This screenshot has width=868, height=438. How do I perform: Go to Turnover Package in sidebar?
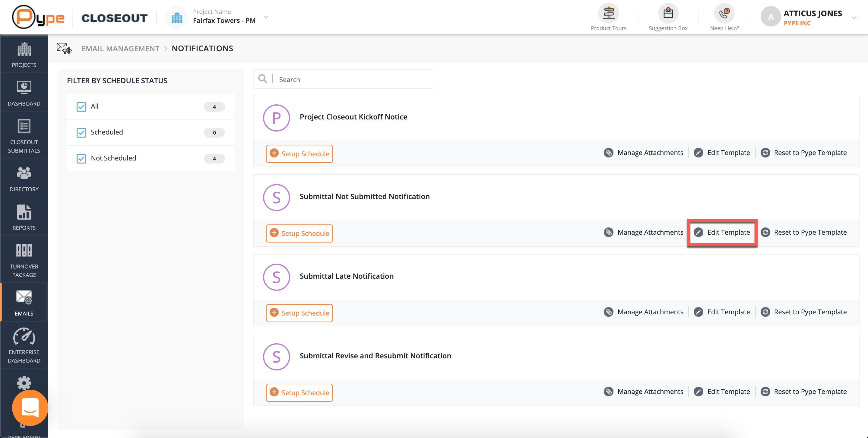click(24, 260)
